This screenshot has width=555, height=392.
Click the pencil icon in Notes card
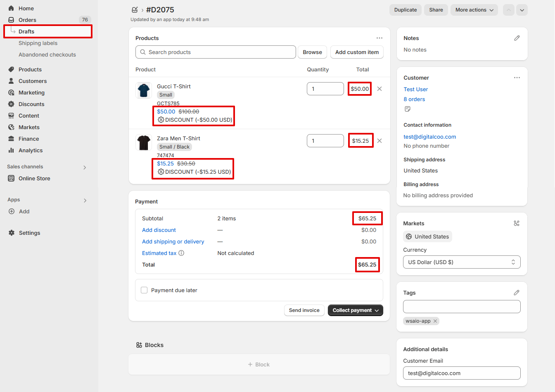pos(517,38)
